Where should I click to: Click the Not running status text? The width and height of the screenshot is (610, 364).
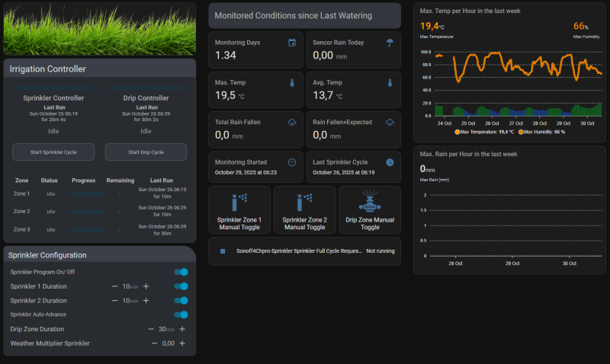[380, 251]
